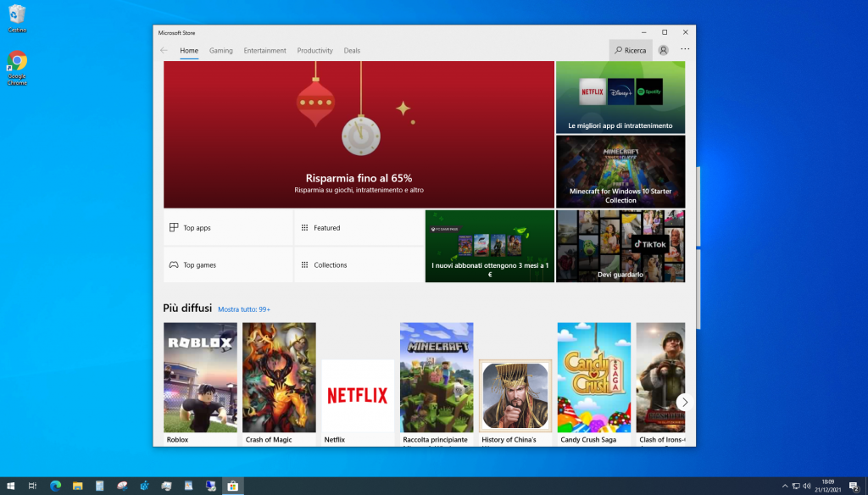Open Microsoft Edge from the taskbar
Screen dimensions: 868x495
tap(55, 486)
